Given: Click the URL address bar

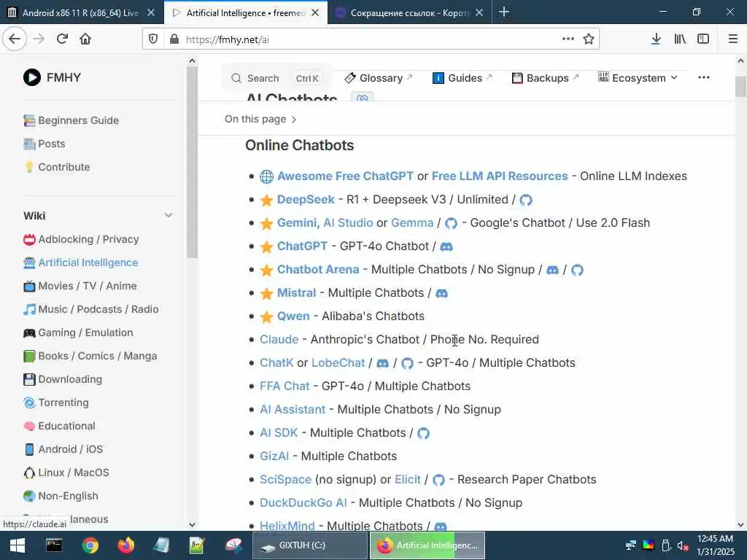Looking at the screenshot, I should point(370,39).
